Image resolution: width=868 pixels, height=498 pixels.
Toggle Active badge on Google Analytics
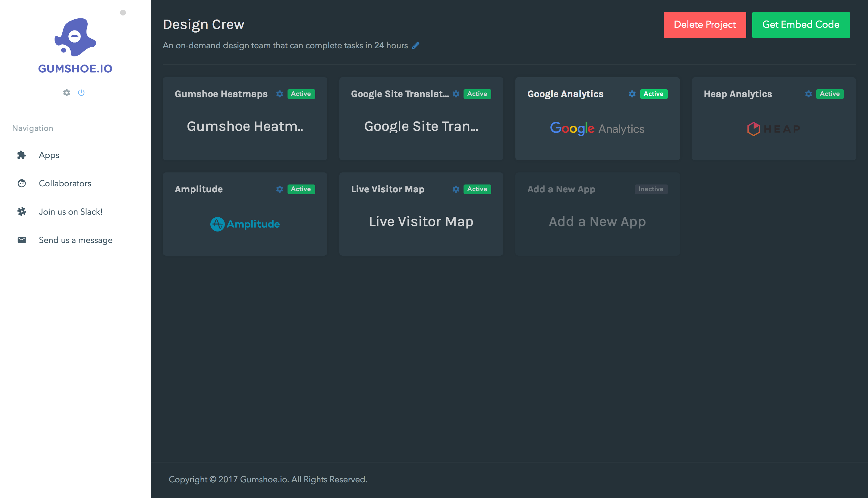point(653,94)
